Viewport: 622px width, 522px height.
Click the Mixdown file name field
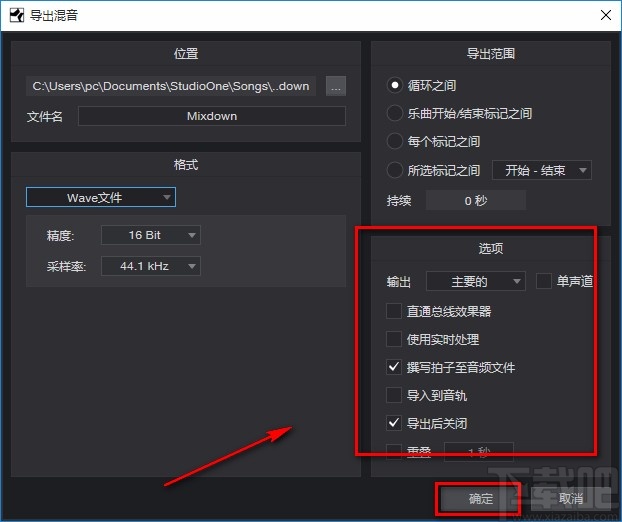click(x=212, y=116)
